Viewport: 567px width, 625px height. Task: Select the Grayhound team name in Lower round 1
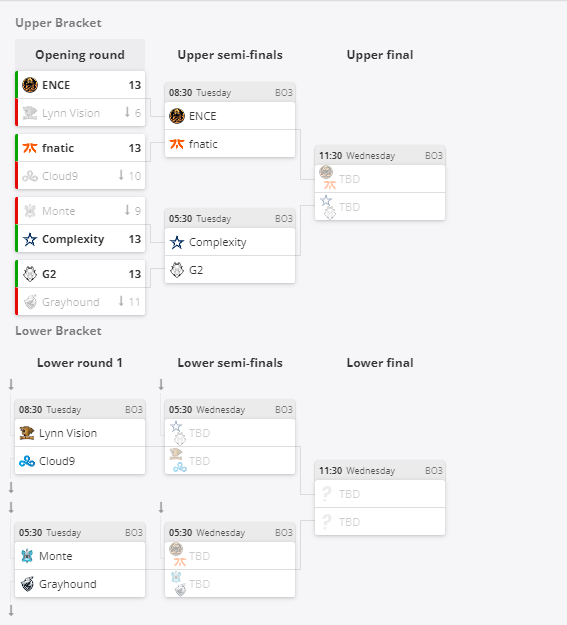(x=68, y=584)
